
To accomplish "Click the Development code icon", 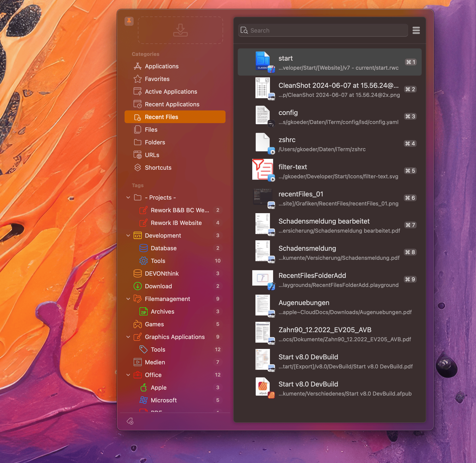I will (x=137, y=235).
